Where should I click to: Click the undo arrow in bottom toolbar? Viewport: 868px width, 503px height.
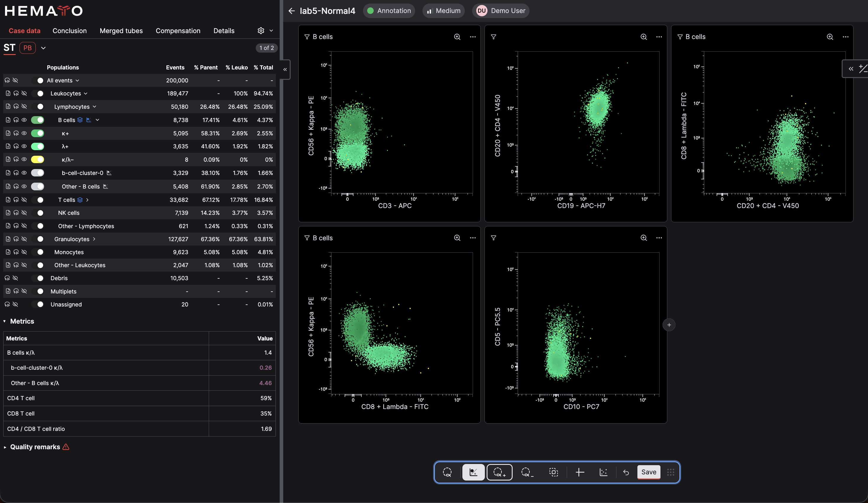(626, 472)
